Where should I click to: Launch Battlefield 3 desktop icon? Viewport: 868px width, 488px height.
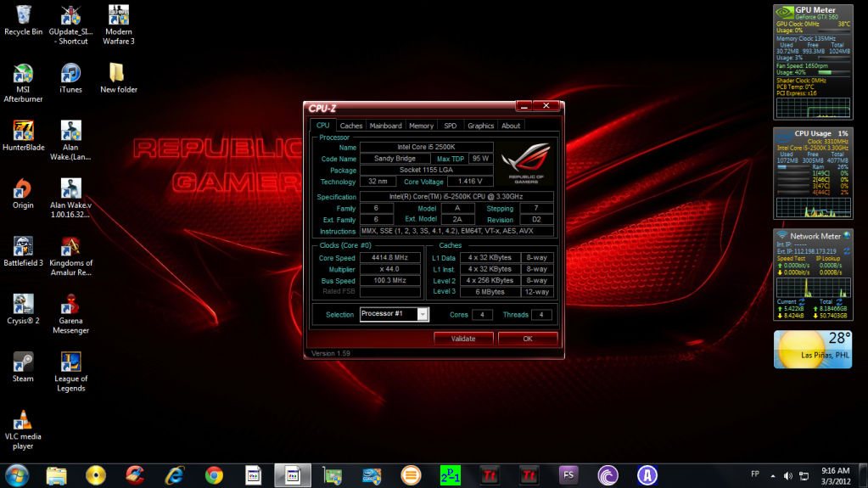click(x=23, y=251)
